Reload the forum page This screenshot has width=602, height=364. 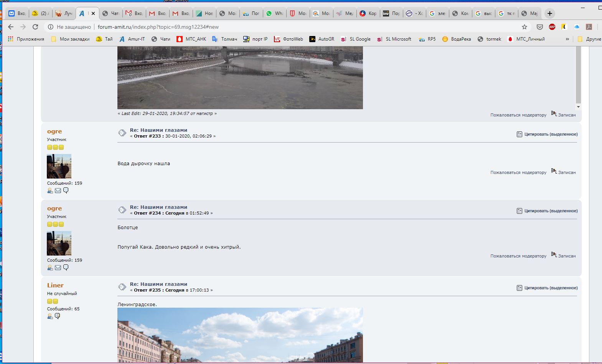[x=35, y=27]
